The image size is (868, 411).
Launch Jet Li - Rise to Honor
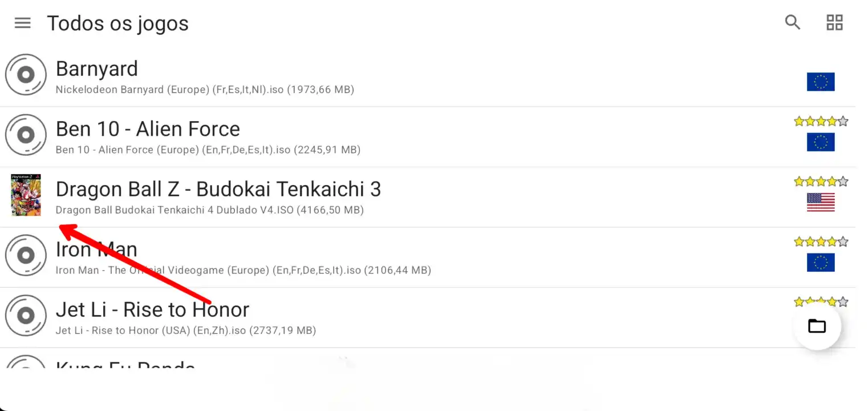[x=152, y=309]
